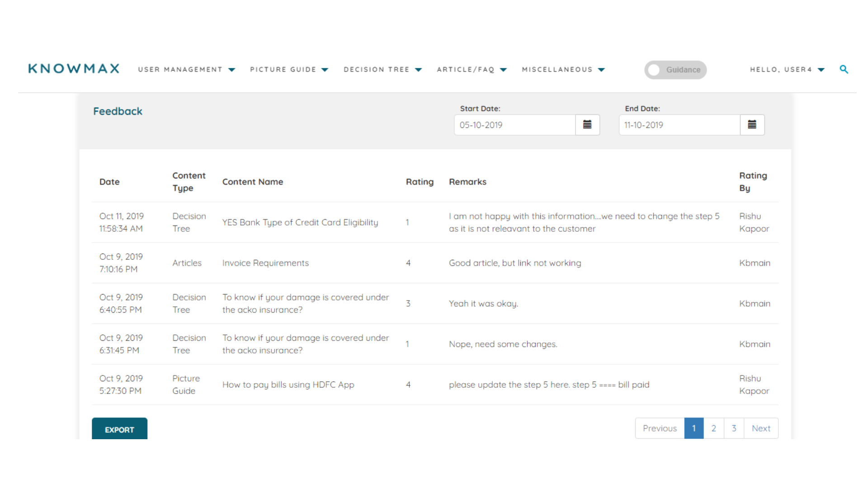Viewport: 868px width, 488px height.
Task: Click the date Oct 9, 2019 7:10:16 PM
Action: pos(121,263)
